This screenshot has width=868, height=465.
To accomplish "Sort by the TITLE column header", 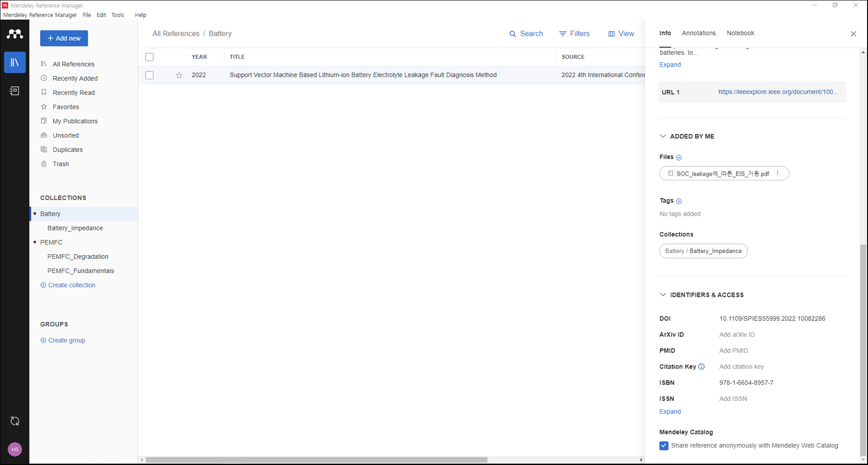I will (x=237, y=57).
